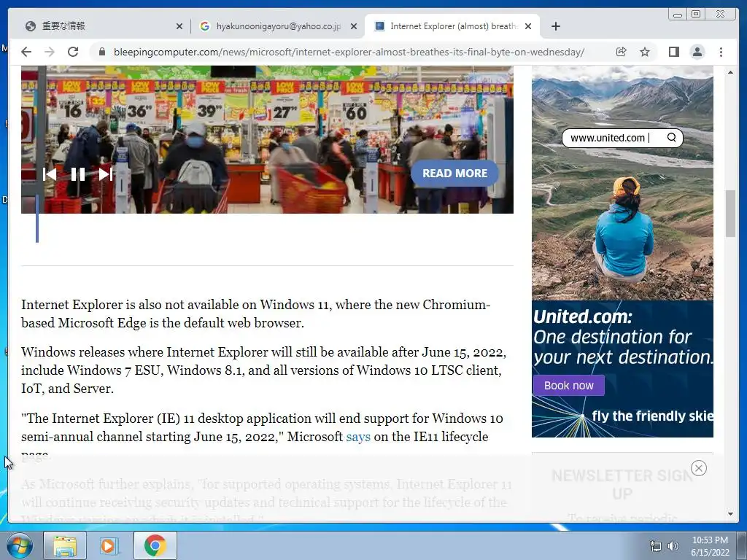Open the Chrome profile menu
The width and height of the screenshot is (747, 560).
point(697,52)
